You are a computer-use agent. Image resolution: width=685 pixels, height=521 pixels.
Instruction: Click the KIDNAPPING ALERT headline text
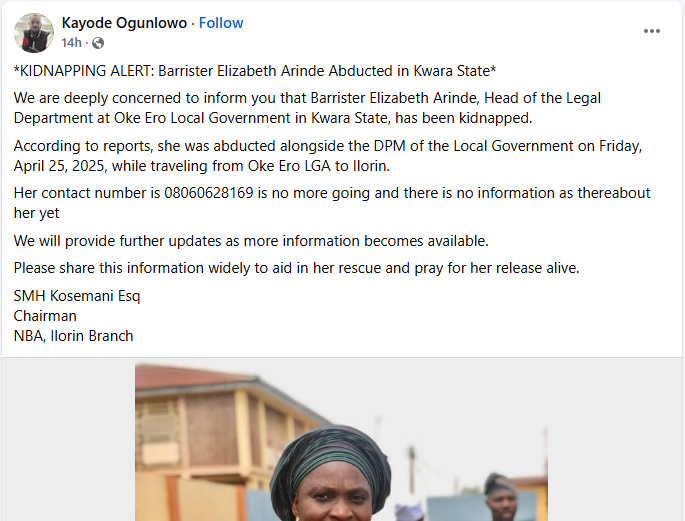(x=255, y=71)
